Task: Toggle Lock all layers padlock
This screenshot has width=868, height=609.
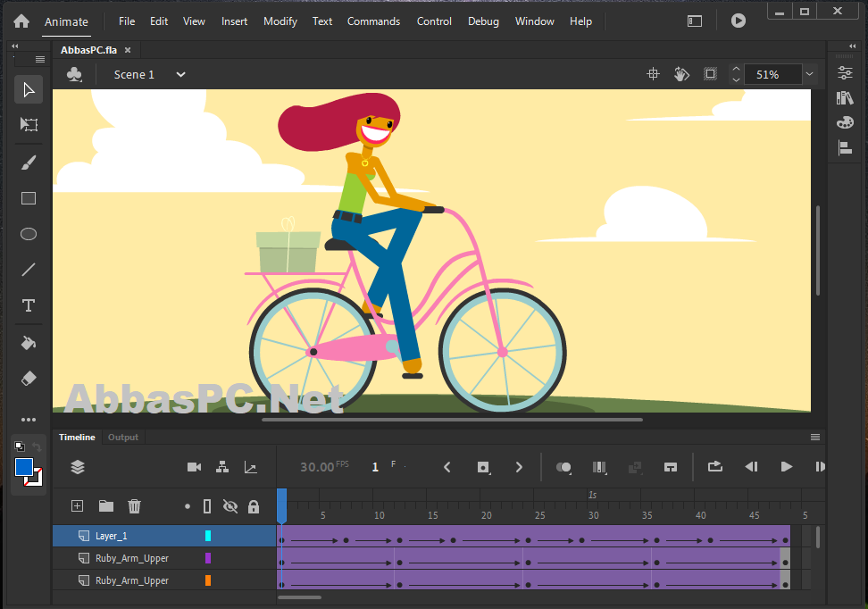Action: click(x=254, y=506)
